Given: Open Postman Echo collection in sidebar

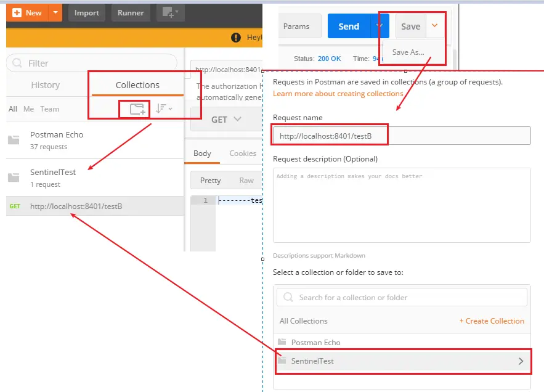Looking at the screenshot, I should point(95,141).
